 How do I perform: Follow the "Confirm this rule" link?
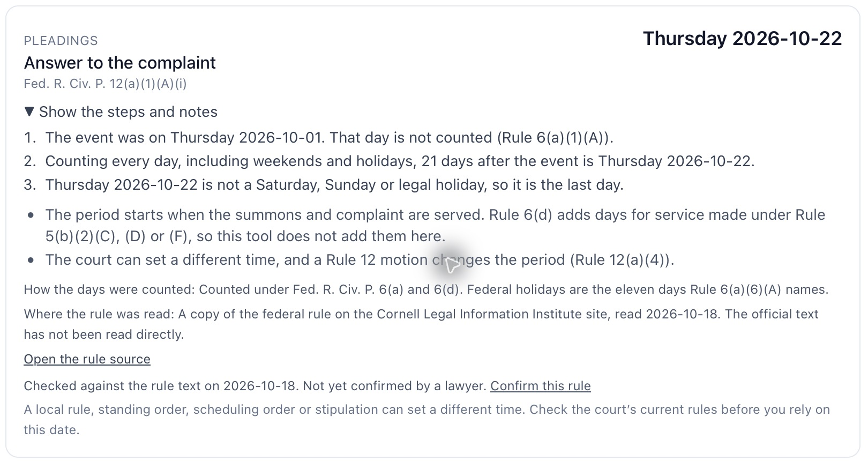(x=540, y=386)
